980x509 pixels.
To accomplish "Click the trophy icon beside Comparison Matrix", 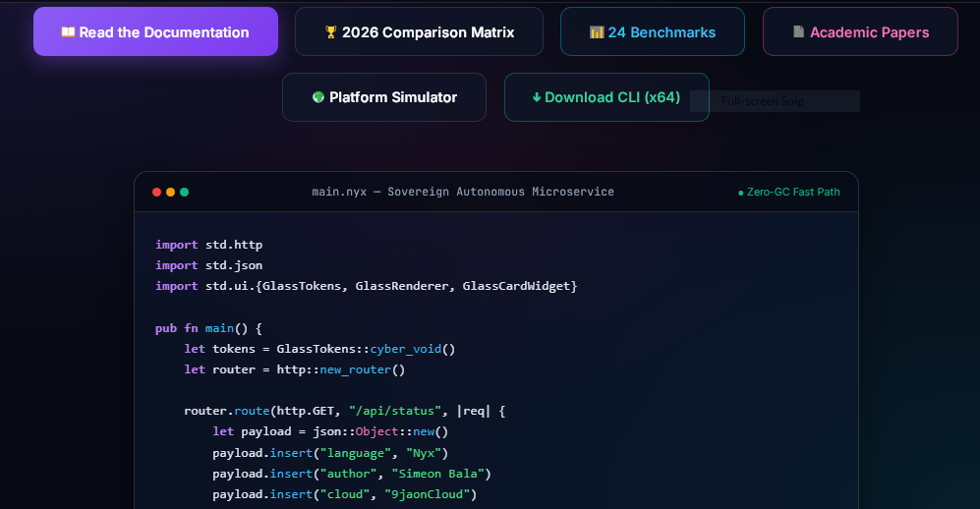I will click(x=330, y=31).
